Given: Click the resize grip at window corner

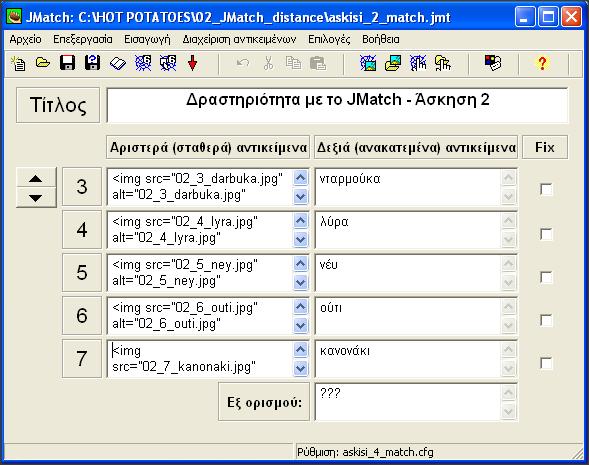Looking at the screenshot, I should tap(577, 453).
